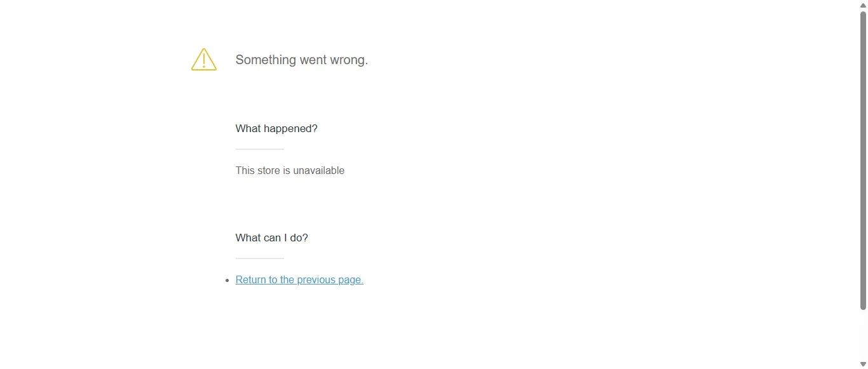The height and width of the screenshot is (369, 868).
Task: Click the scroll up arrow
Action: tap(863, 5)
